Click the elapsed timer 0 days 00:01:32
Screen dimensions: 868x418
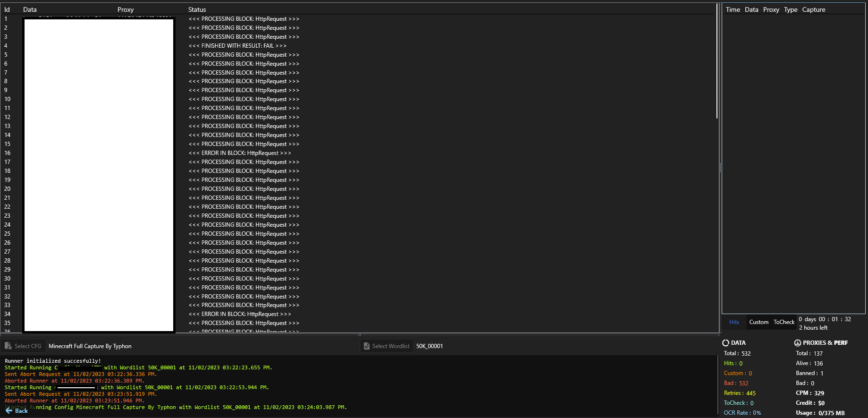[x=825, y=319]
